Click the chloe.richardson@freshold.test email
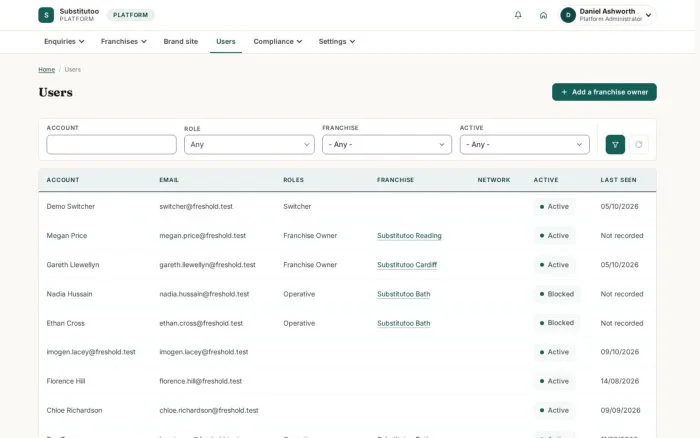The width and height of the screenshot is (700, 438). click(209, 410)
